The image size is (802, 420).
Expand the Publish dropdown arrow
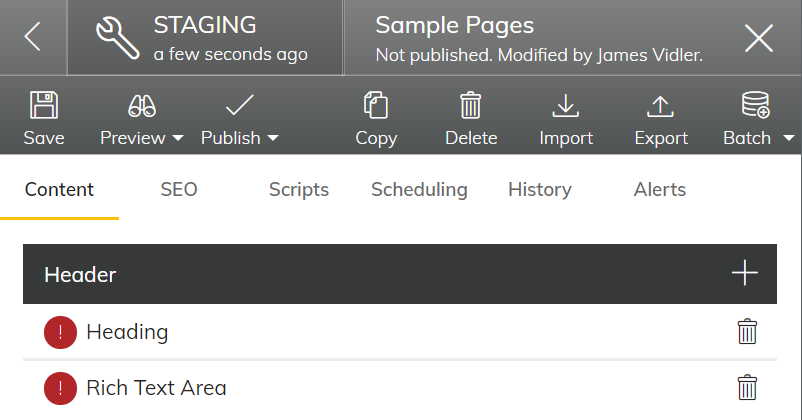coord(273,138)
